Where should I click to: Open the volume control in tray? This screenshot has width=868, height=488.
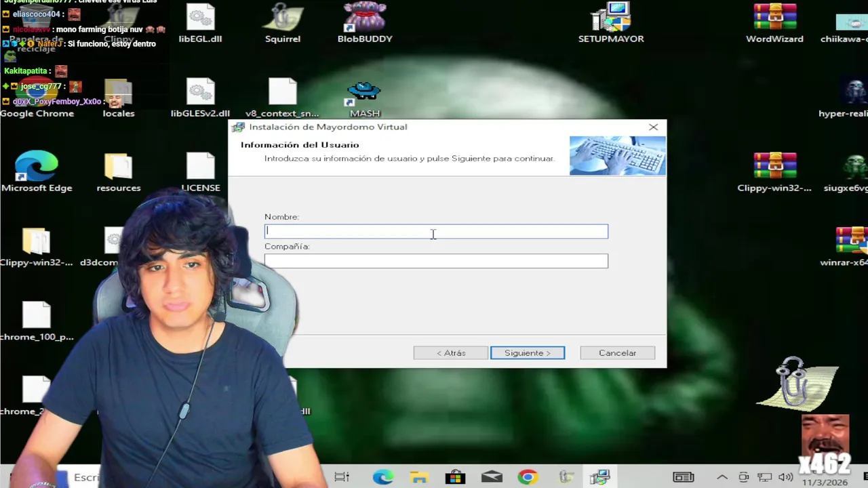786,477
